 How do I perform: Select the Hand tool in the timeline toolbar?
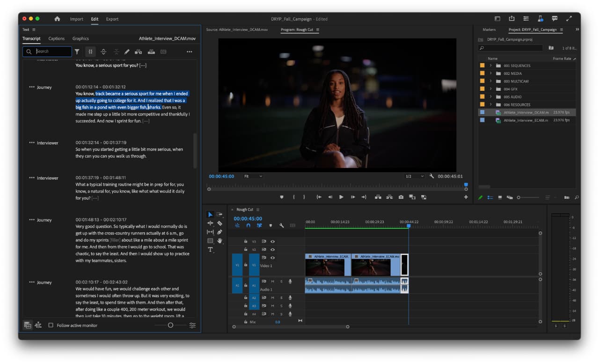coord(220,240)
